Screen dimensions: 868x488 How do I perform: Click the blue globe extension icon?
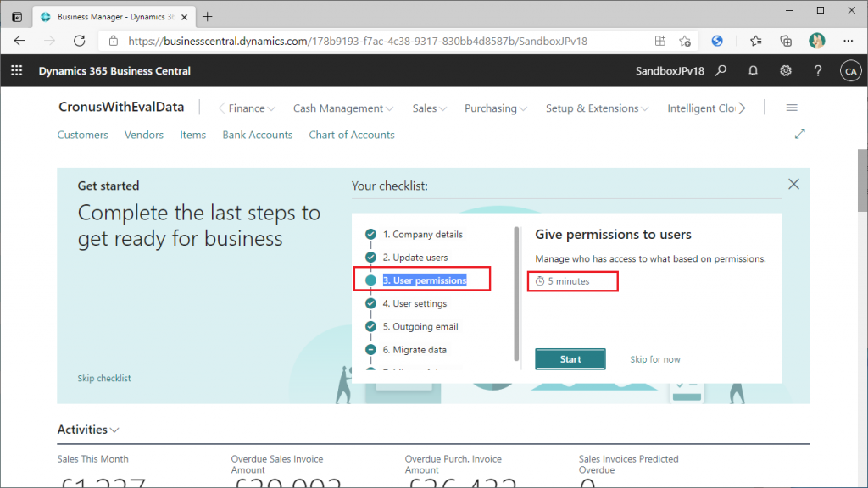717,41
